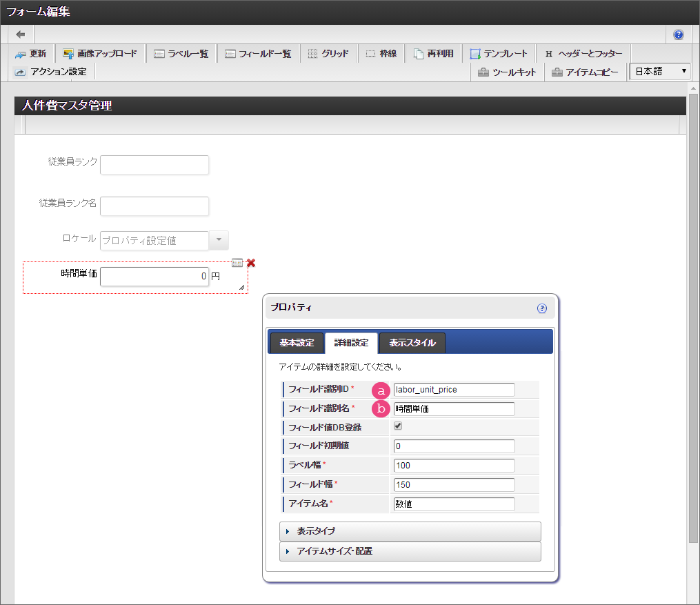Click the 時間単価 field label
This screenshot has height=605, width=700.
[x=79, y=273]
